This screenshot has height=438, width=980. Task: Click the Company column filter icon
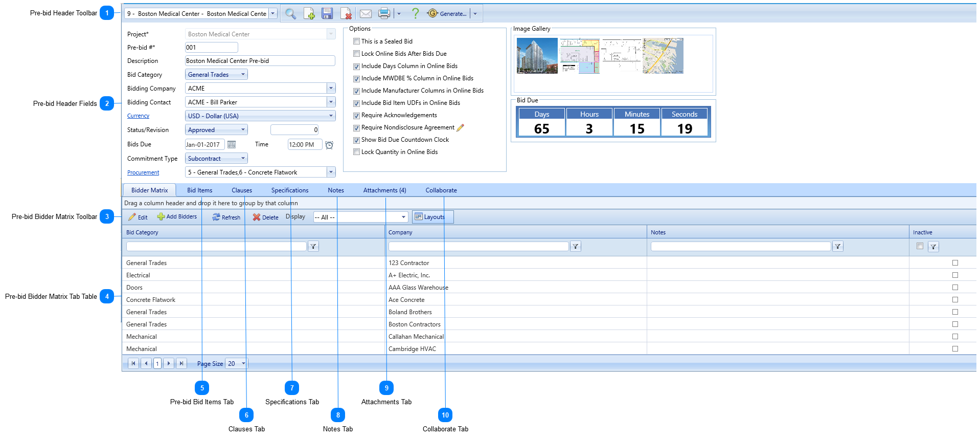(576, 247)
